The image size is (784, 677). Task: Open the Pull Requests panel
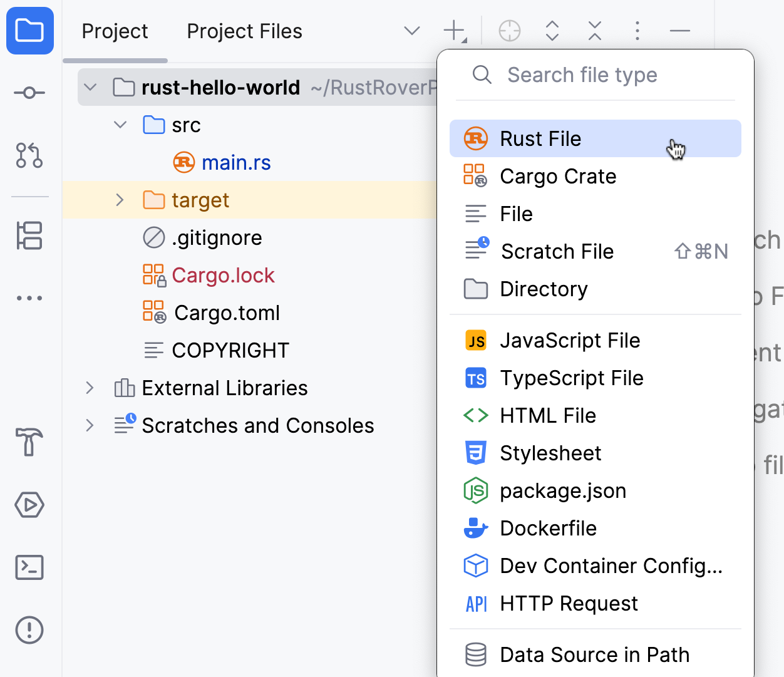(29, 156)
